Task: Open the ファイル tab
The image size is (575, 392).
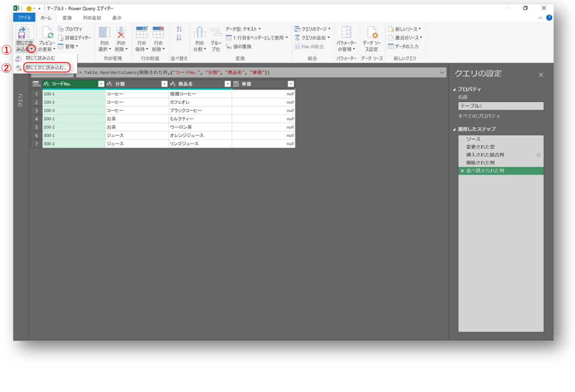Action: [24, 18]
